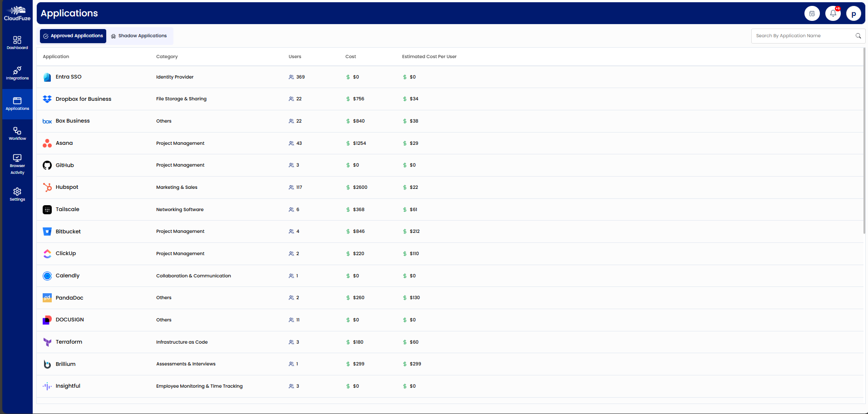Viewport: 868px width, 414px height.
Task: Click the Users column header
Action: click(x=295, y=57)
